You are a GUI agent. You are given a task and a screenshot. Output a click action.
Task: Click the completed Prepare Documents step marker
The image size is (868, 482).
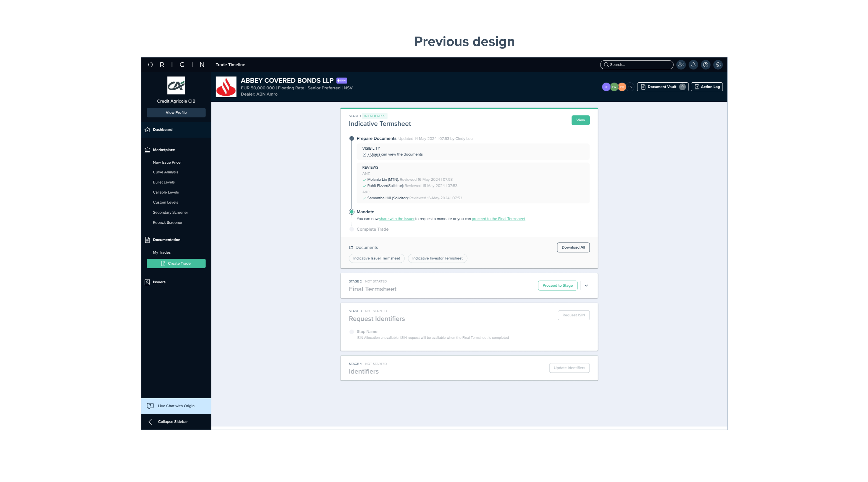[x=351, y=139]
